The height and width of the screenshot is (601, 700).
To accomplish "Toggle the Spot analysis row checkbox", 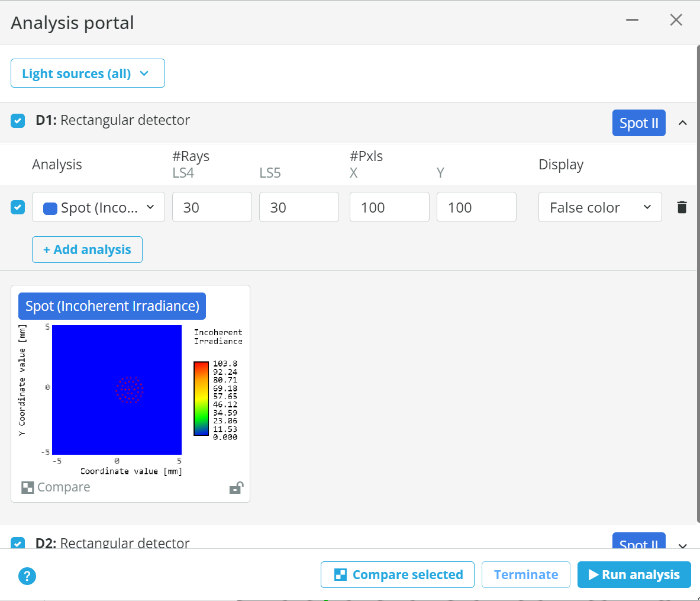I will pos(18,207).
